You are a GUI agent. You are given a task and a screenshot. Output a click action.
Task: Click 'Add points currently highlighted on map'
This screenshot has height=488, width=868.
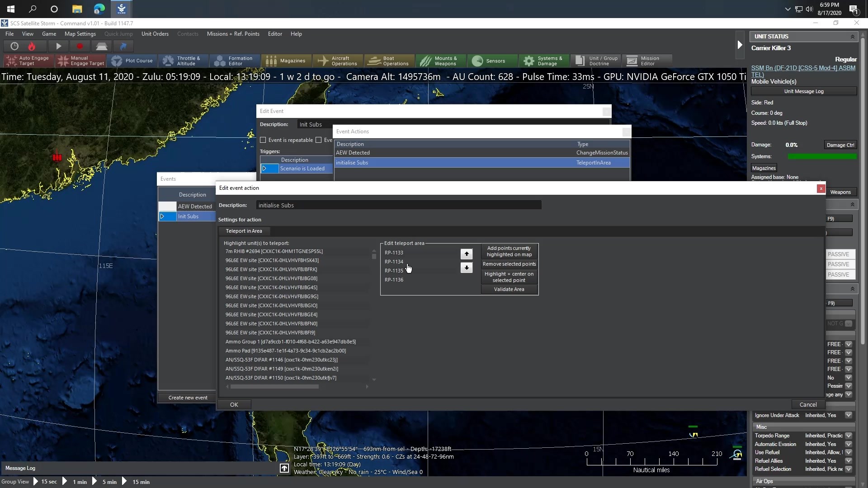click(x=509, y=251)
